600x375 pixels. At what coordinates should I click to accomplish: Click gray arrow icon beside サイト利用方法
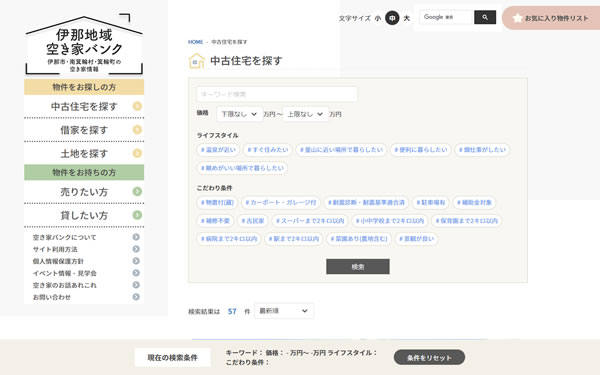pos(136,249)
